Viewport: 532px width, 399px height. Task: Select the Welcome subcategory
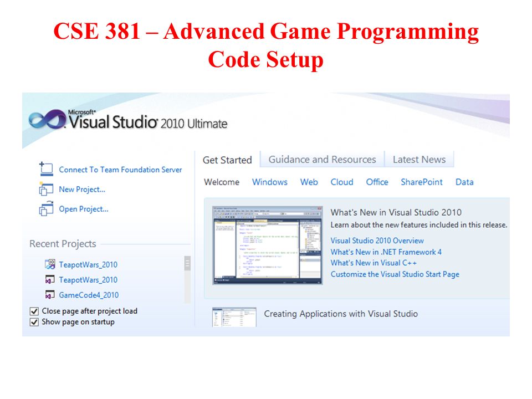(222, 182)
